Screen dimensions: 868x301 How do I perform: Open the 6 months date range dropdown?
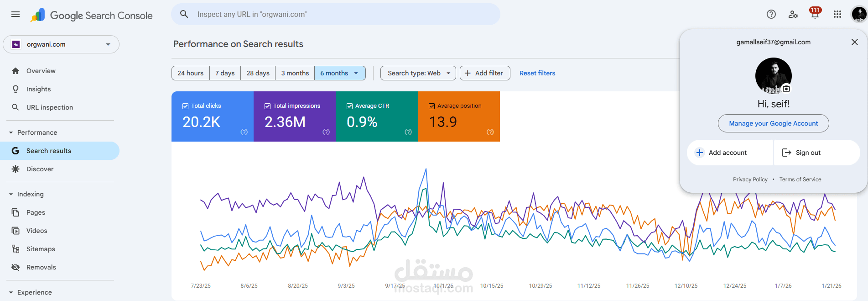point(340,73)
